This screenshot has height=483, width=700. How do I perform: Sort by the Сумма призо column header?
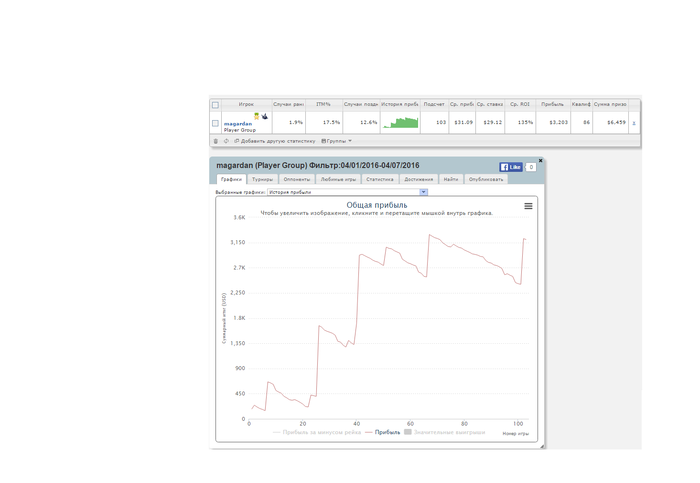[610, 104]
